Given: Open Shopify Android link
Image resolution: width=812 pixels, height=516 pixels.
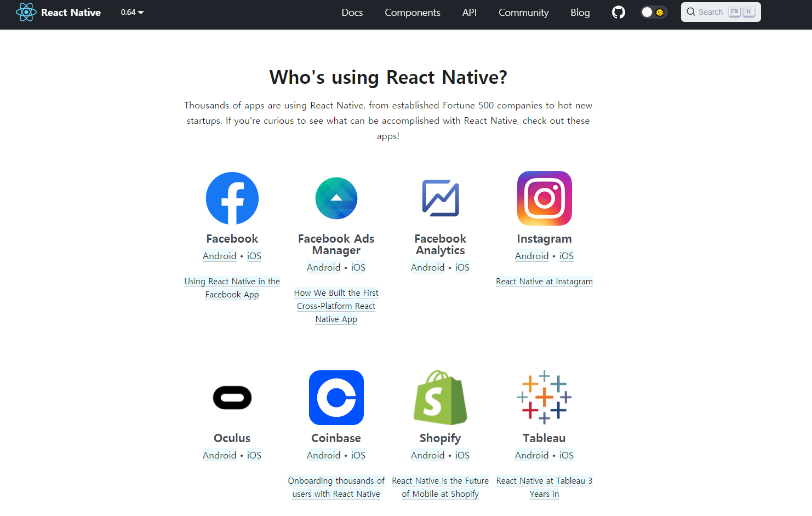Looking at the screenshot, I should pyautogui.click(x=428, y=455).
